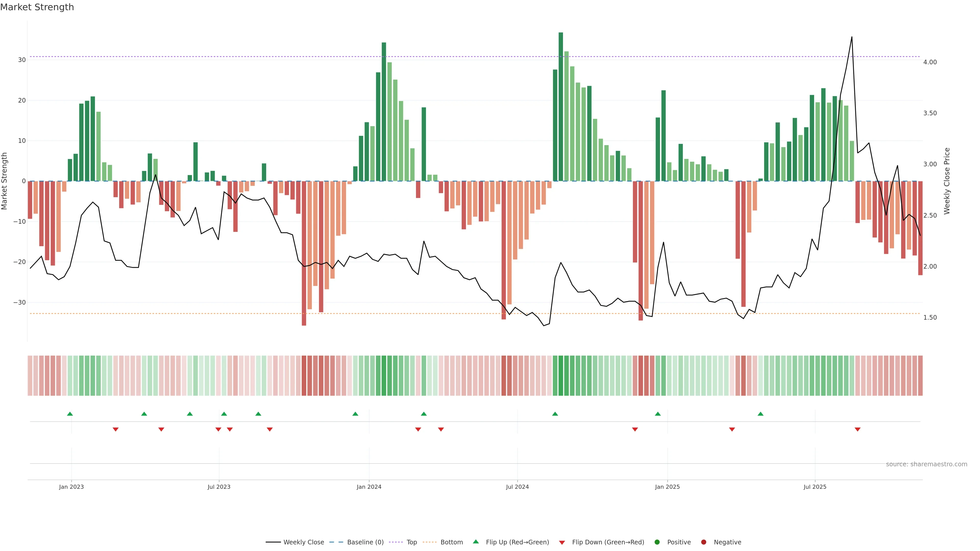Click the first green flip-up marker near Jan 2023
Viewport: 980px width, 551px height.
coord(70,414)
